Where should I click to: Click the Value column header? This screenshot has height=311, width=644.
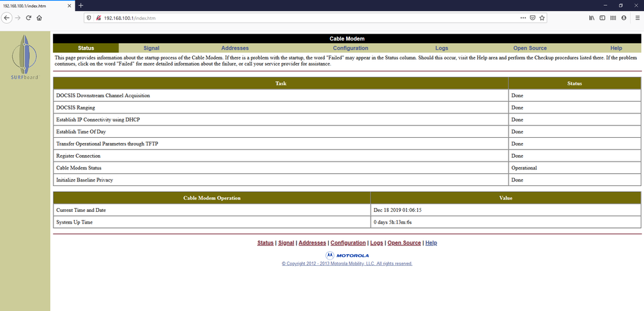pyautogui.click(x=505, y=198)
